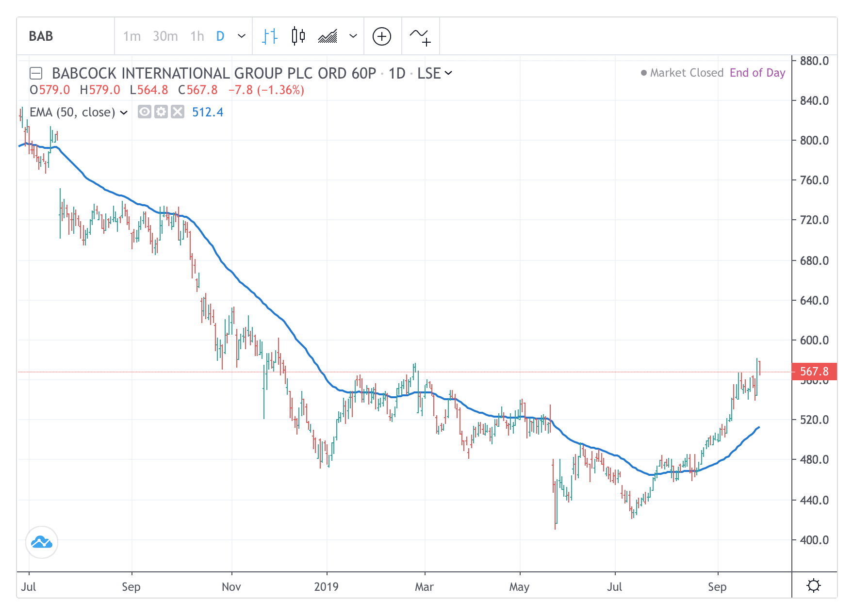Click the high value H579.0
The image size is (853, 616).
(x=100, y=90)
